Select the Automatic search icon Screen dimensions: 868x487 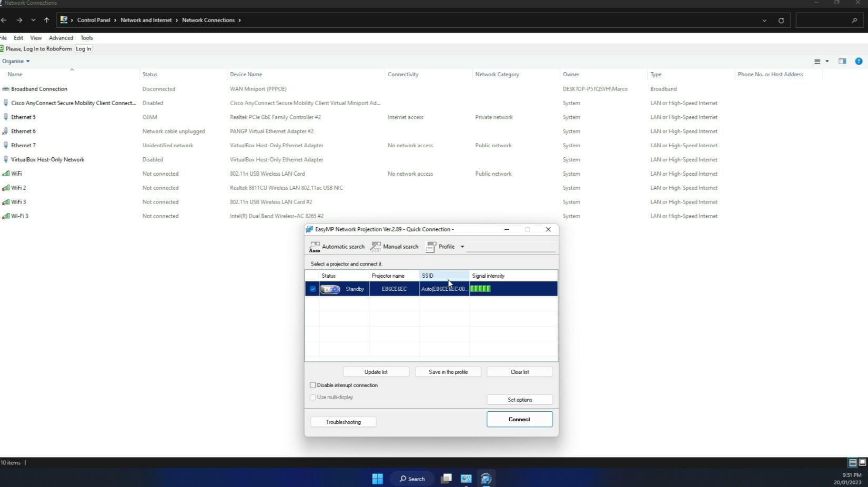tap(315, 246)
